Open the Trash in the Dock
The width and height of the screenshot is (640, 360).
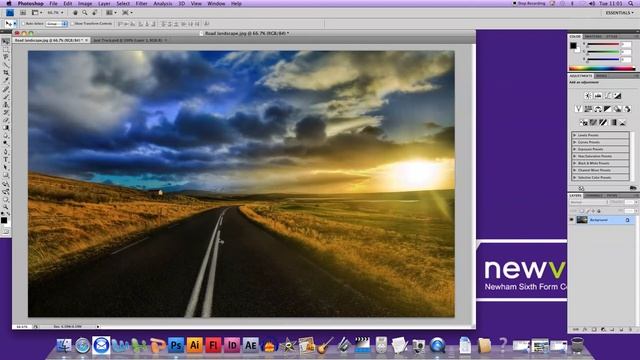coord(578,345)
